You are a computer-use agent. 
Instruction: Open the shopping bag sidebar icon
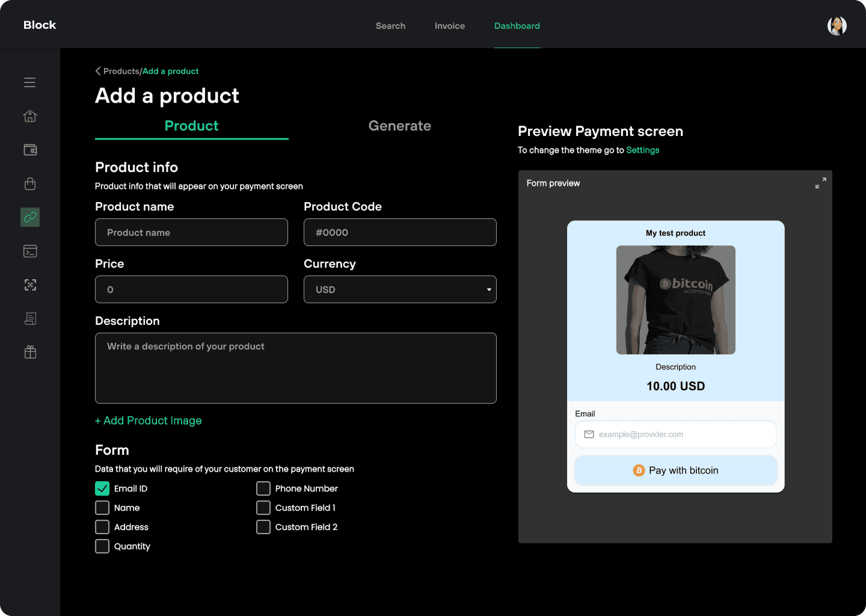click(x=30, y=183)
